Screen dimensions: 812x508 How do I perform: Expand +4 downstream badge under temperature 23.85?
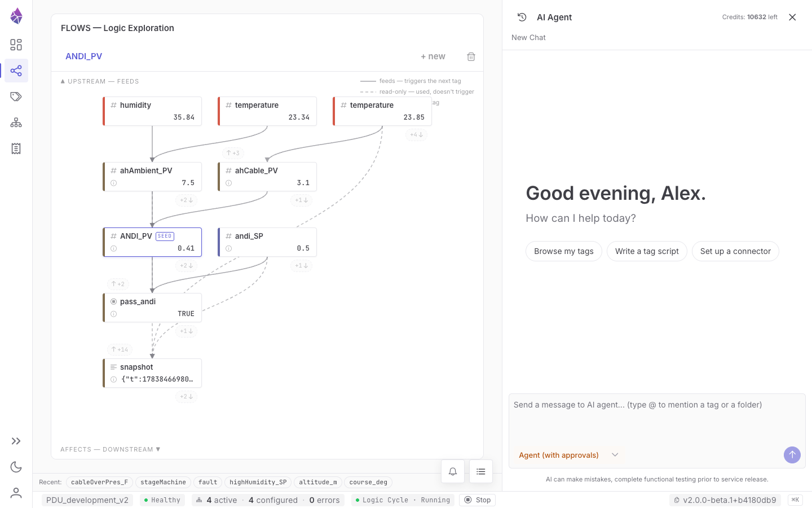point(417,135)
